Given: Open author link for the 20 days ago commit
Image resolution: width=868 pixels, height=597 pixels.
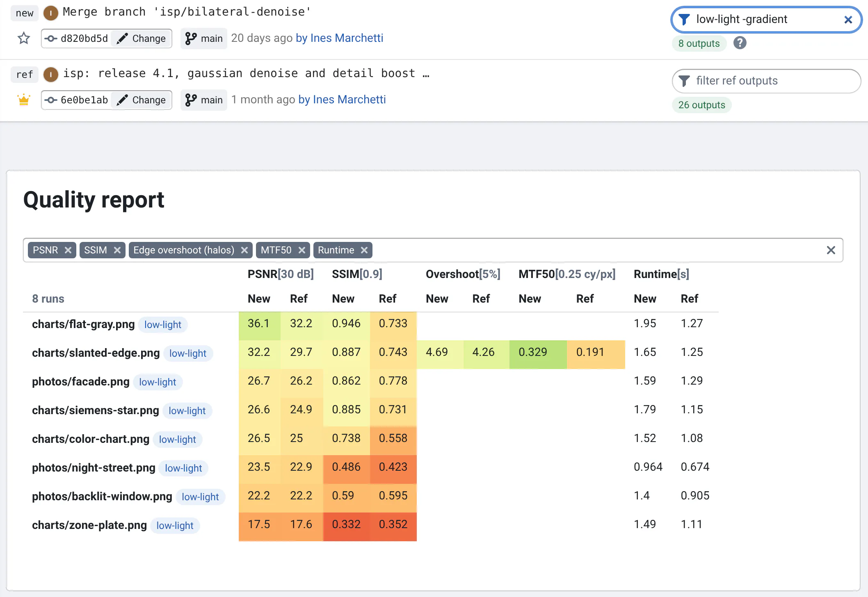Looking at the screenshot, I should coord(339,38).
